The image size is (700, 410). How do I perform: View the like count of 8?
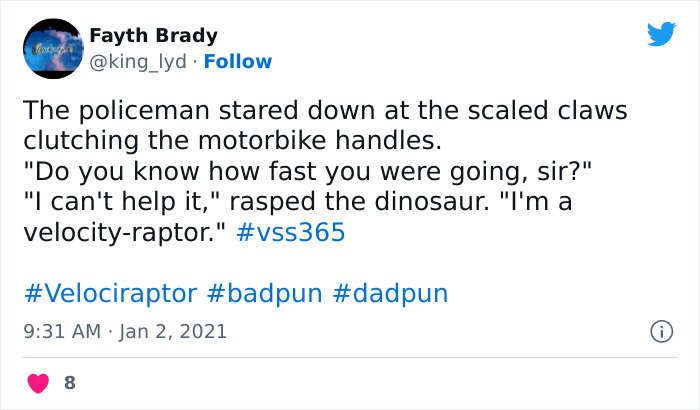[x=69, y=382]
